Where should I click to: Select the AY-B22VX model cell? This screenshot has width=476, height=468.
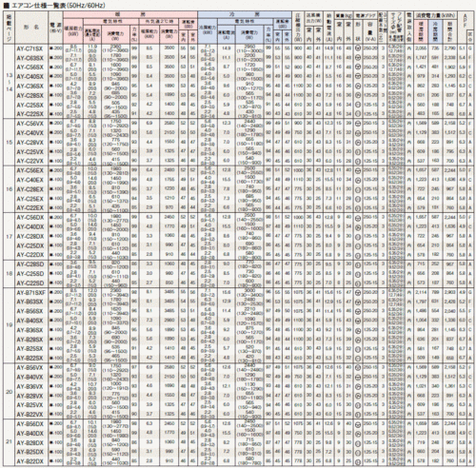[x=30, y=415]
